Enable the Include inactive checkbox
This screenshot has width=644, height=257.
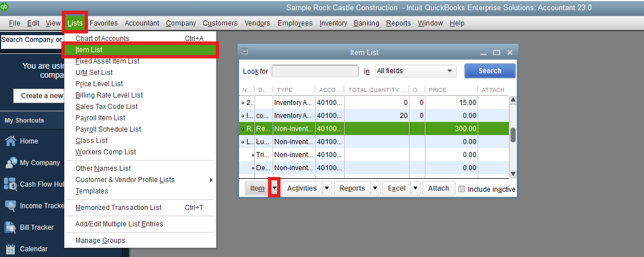point(462,189)
